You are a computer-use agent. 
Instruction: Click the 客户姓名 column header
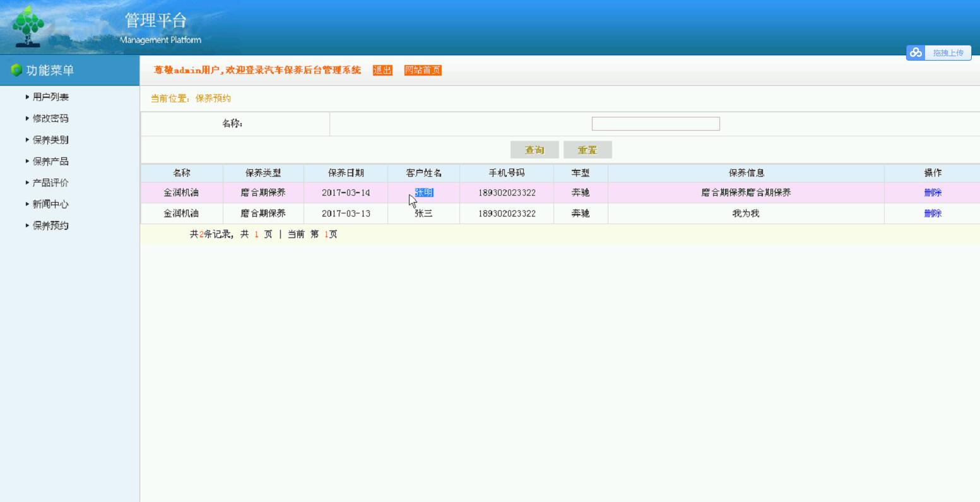424,173
